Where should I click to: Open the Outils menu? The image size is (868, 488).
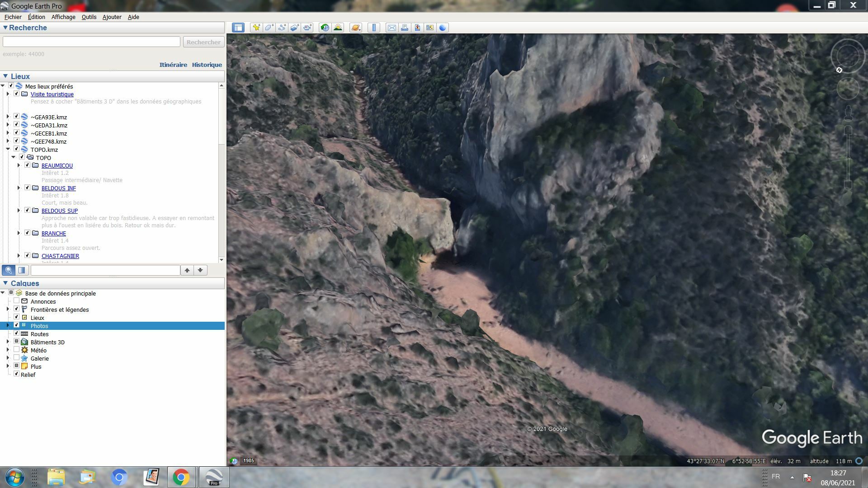point(89,17)
